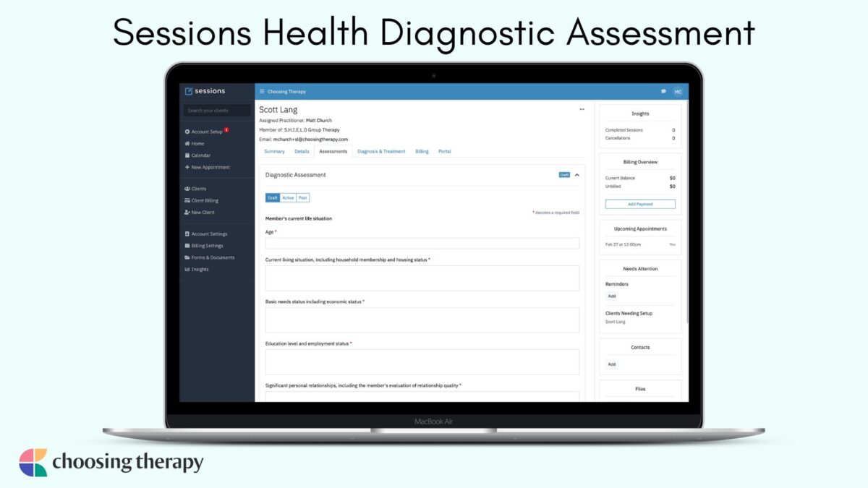This screenshot has width=868, height=488.
Task: Open Insights via the chart icon
Action: point(197,269)
